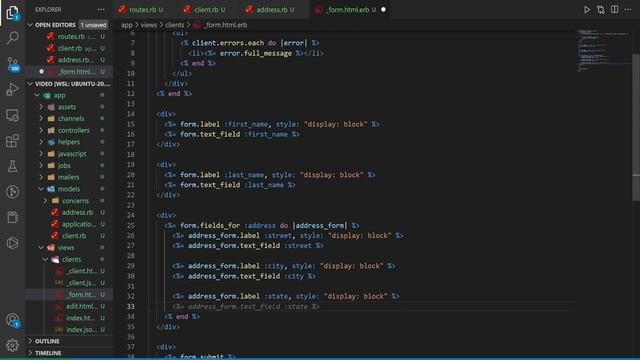640x360 pixels.
Task: Close unsaved _form.html.erb tab via dot
Action: pyautogui.click(x=383, y=9)
